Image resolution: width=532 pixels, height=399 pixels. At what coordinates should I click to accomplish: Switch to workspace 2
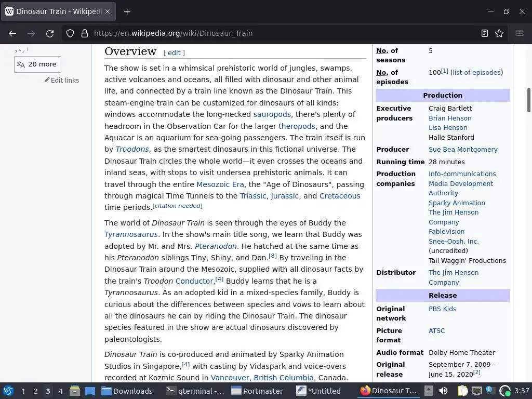pyautogui.click(x=36, y=391)
